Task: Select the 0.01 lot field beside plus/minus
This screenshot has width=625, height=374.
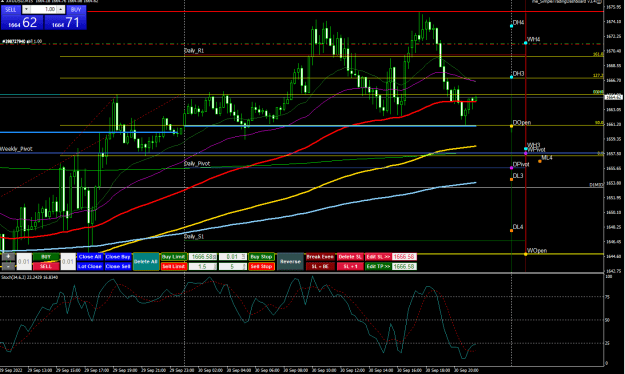Action: (24, 262)
